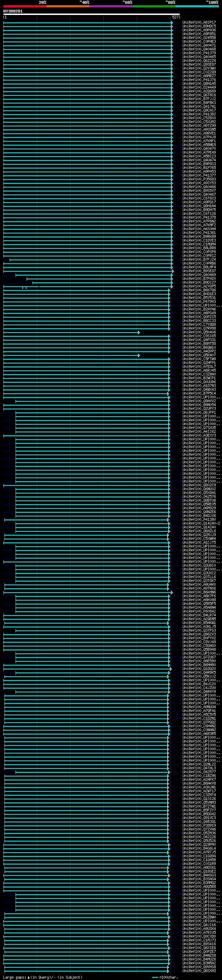Click the green ~80% identity legend segment

[x=154, y=6]
